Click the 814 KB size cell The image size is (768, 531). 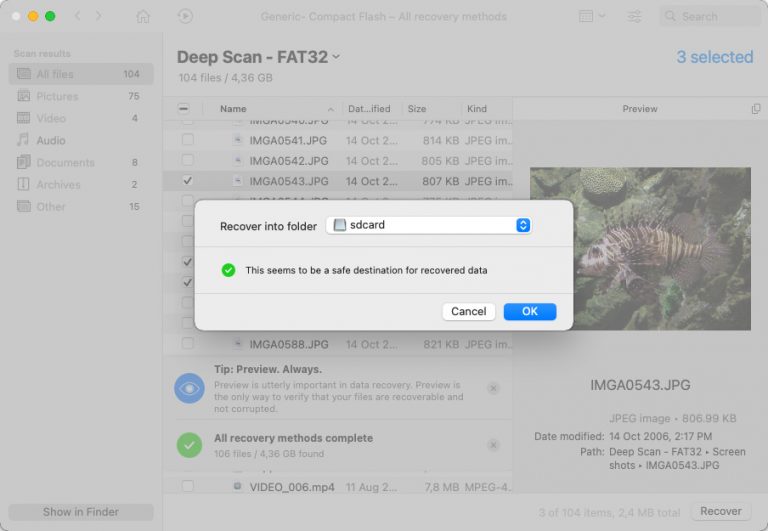(441, 141)
